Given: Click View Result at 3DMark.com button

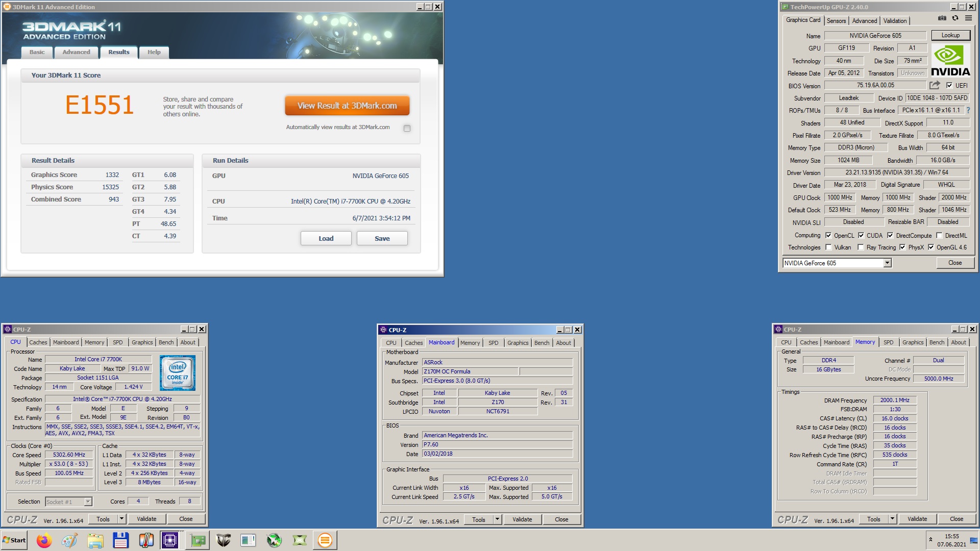Looking at the screenshot, I should [x=347, y=106].
